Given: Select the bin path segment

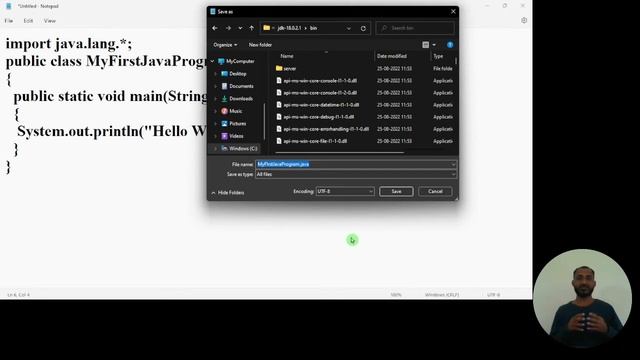Looking at the screenshot, I should pos(313,28).
